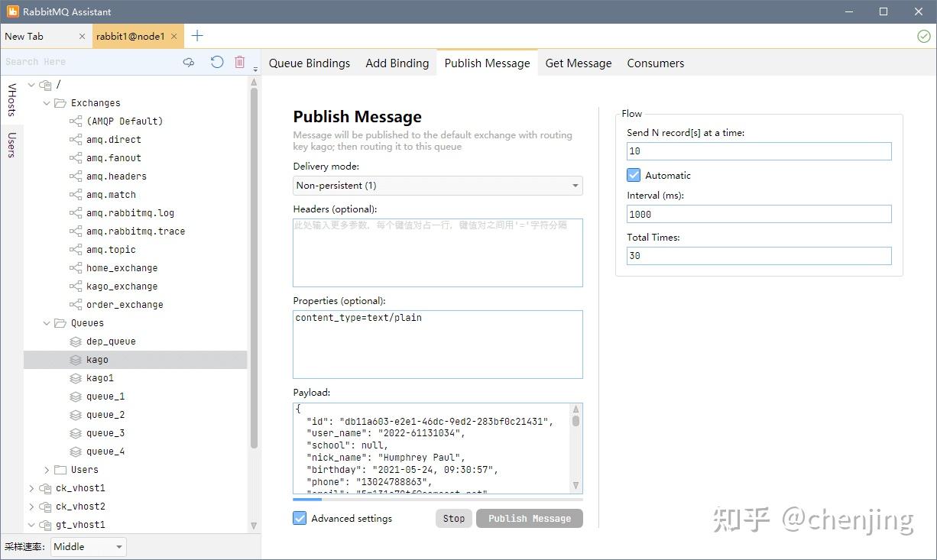The height and width of the screenshot is (560, 937).
Task: Toggle the Automatic checkbox
Action: pyautogui.click(x=634, y=175)
